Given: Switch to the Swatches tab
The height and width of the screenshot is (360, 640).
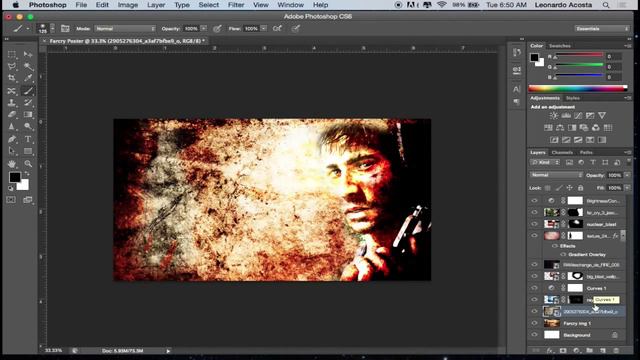Looking at the screenshot, I should point(560,46).
